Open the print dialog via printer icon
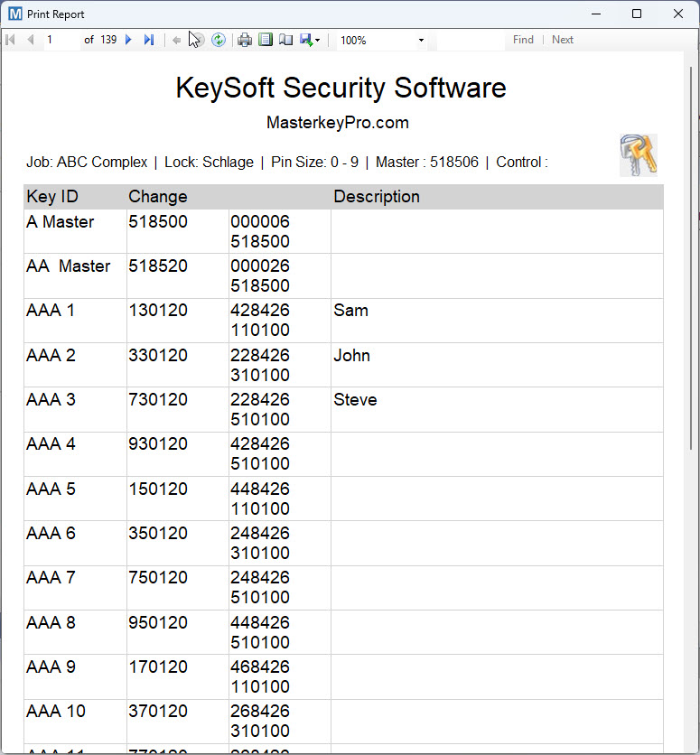This screenshot has height=755, width=700. coord(245,39)
